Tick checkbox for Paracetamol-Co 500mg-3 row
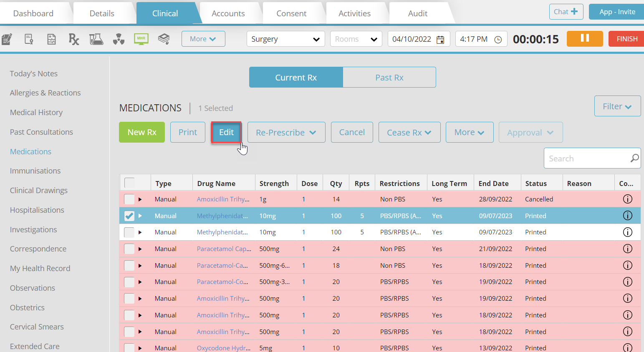This screenshot has width=644, height=352. point(129,282)
